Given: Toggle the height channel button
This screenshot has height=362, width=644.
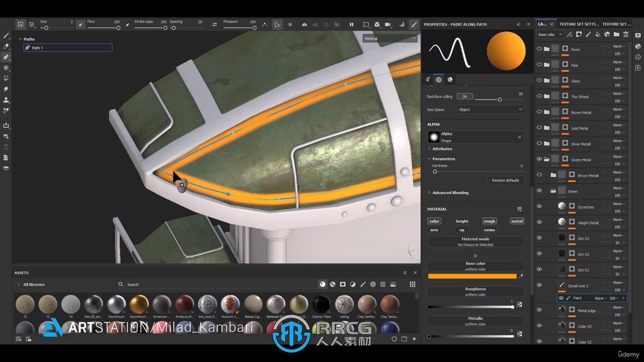Looking at the screenshot, I should tap(462, 221).
